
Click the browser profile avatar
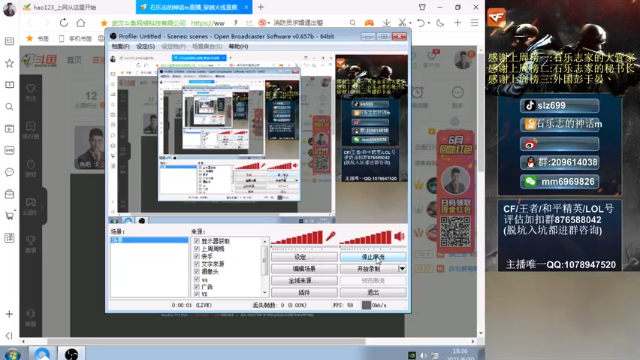click(9, 9)
